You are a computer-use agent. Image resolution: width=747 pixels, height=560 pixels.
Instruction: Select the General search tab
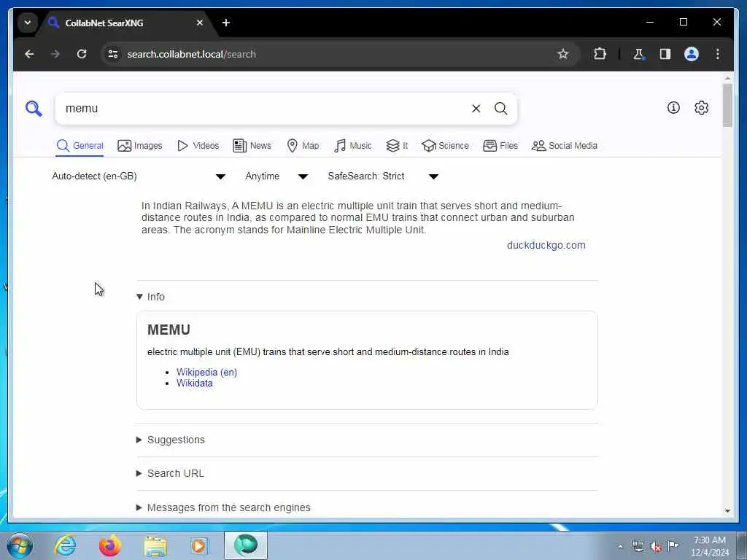(x=80, y=146)
